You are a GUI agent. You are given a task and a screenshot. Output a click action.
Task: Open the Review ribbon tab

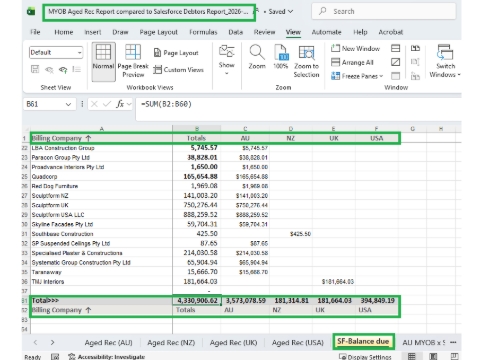coord(264,32)
